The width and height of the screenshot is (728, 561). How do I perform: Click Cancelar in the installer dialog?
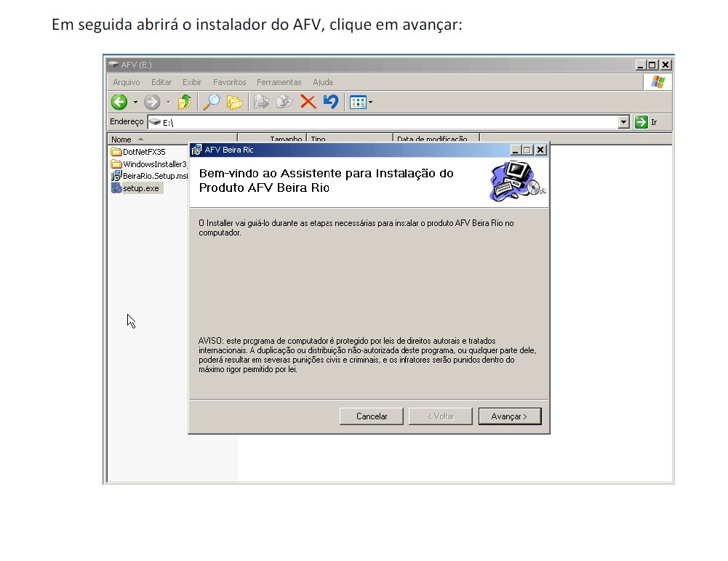(x=372, y=416)
